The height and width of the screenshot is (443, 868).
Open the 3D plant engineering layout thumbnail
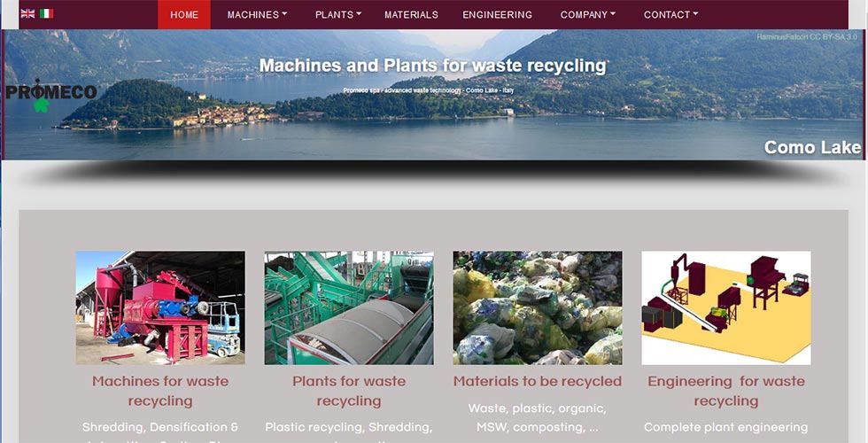coord(726,308)
